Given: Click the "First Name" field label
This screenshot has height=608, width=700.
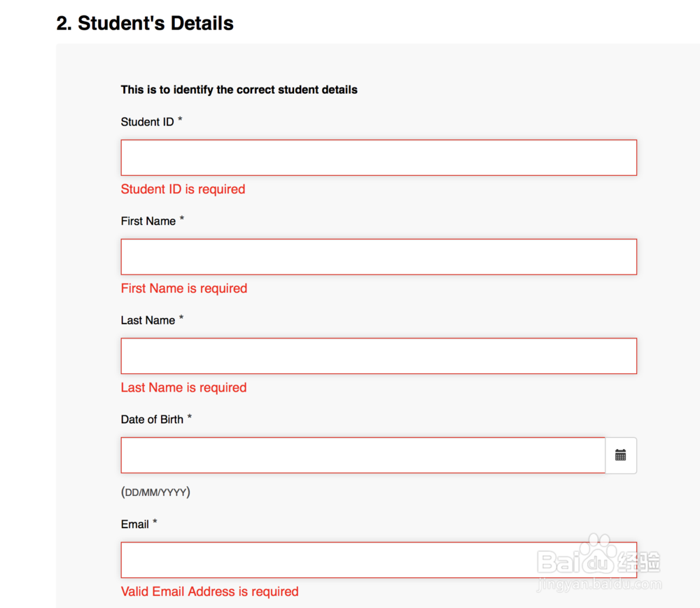Looking at the screenshot, I should tap(148, 221).
